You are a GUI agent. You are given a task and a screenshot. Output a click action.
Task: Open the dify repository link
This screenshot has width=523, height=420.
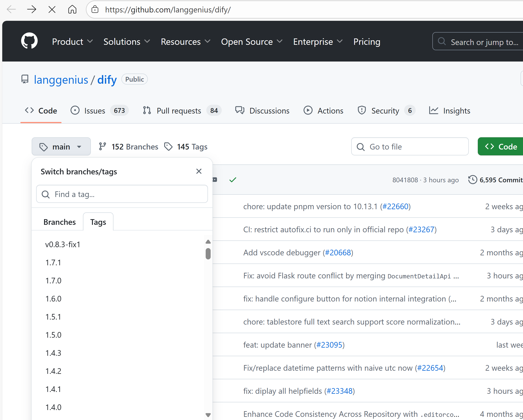click(x=107, y=80)
